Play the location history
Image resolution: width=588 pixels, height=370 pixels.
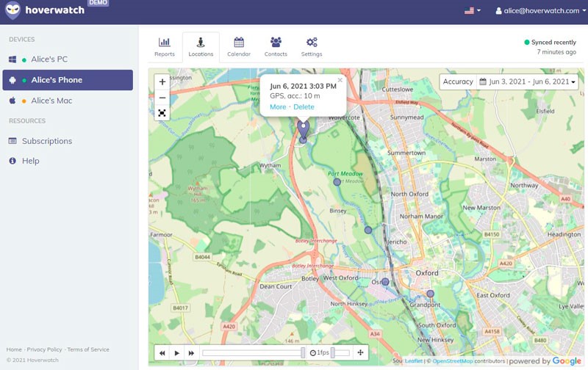click(x=176, y=353)
